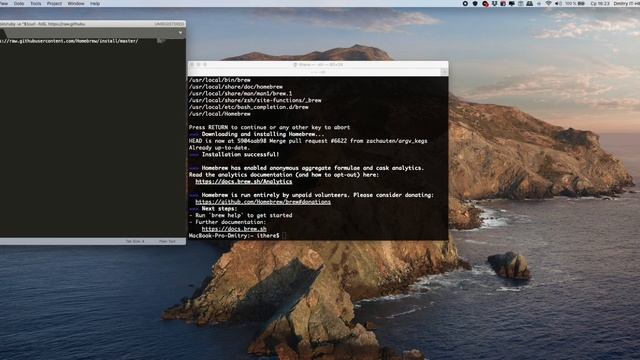Click the shield icon in menu bar
This screenshot has height=360, width=640.
[x=475, y=3]
